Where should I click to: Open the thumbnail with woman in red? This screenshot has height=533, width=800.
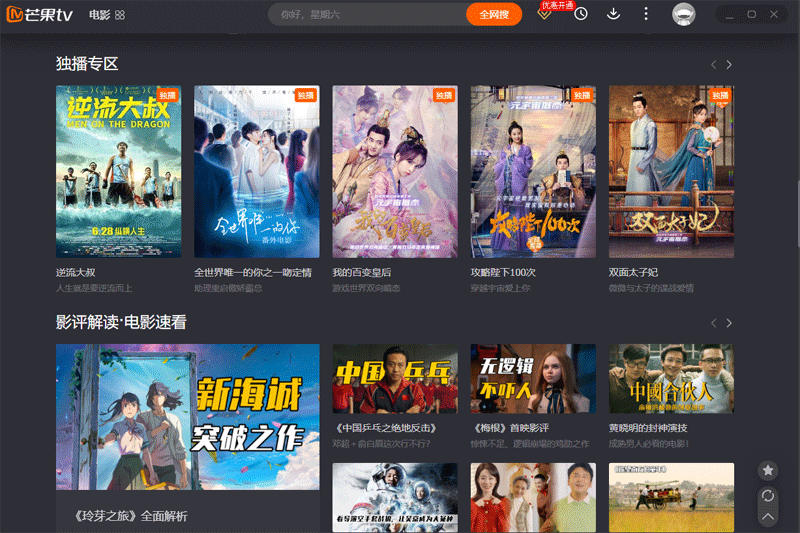pyautogui.click(x=533, y=497)
